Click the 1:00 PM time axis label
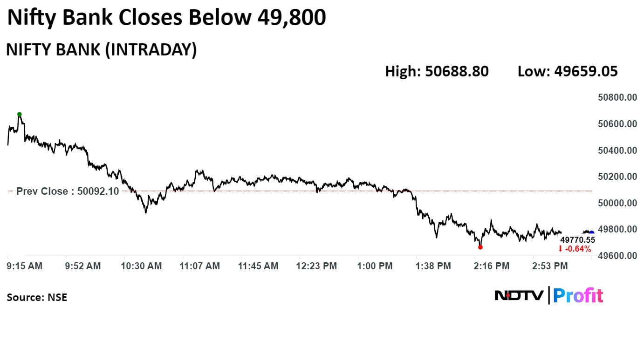This screenshot has width=644, height=362. coord(375,266)
